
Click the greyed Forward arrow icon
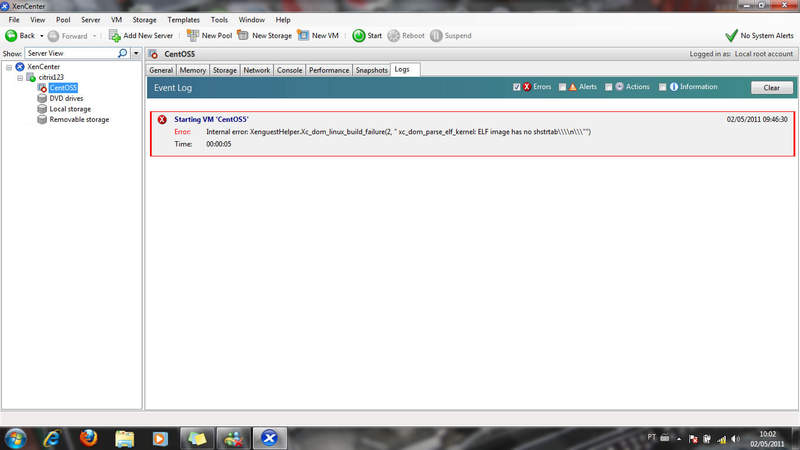click(53, 36)
